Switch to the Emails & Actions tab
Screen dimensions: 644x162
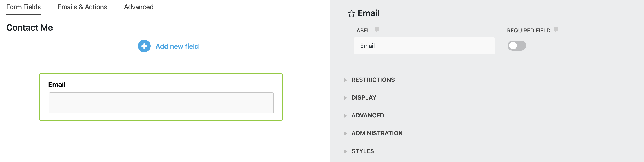pos(82,7)
